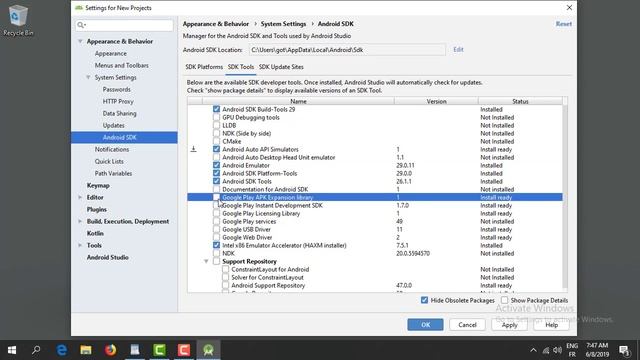Sort the table by the Name column header

click(298, 101)
